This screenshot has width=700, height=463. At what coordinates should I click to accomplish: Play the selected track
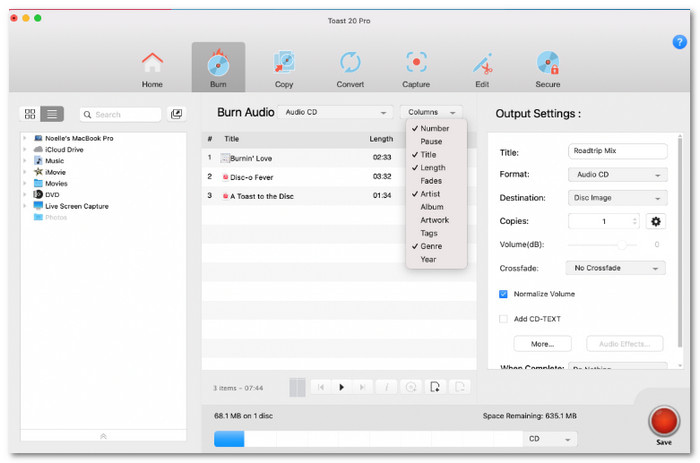[x=342, y=387]
